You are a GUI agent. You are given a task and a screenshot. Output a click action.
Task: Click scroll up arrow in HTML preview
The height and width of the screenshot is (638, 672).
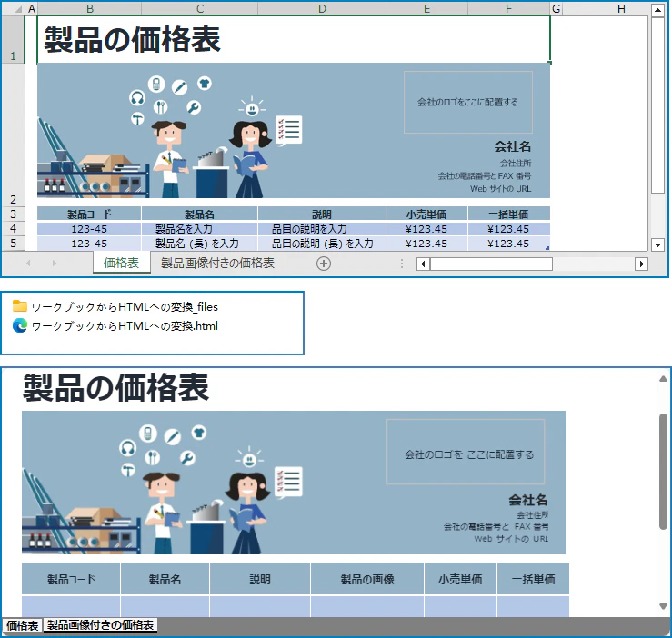(663, 379)
